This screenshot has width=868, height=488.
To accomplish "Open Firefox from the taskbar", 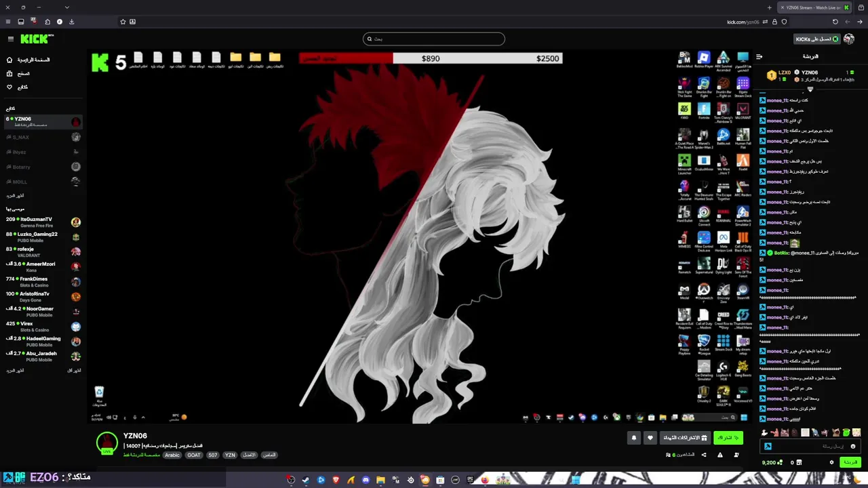I will pos(485,480).
